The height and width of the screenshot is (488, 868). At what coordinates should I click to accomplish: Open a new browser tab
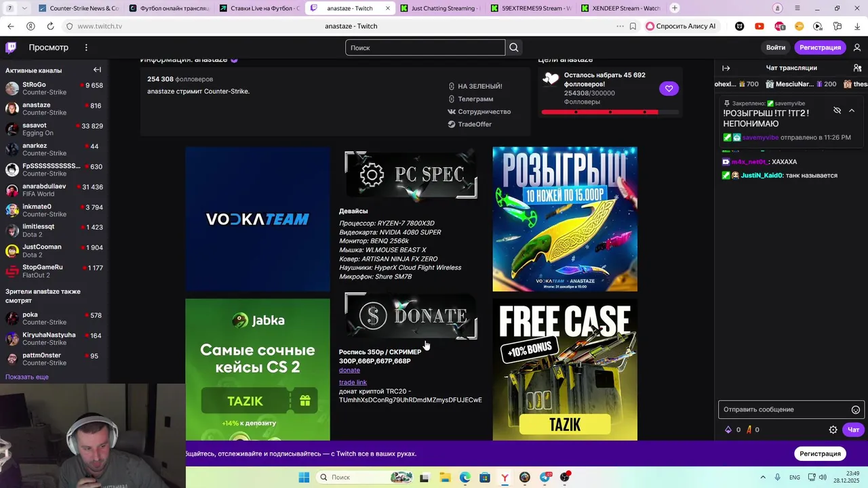(675, 8)
